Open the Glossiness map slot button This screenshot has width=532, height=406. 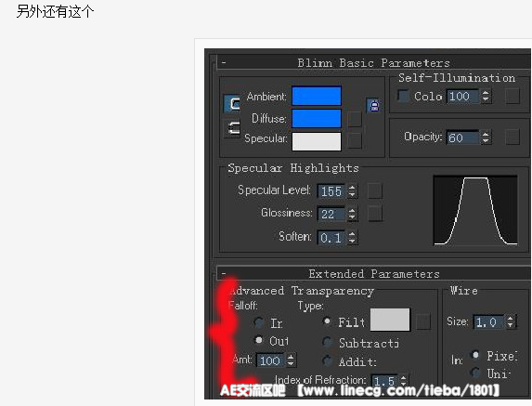pos(375,214)
